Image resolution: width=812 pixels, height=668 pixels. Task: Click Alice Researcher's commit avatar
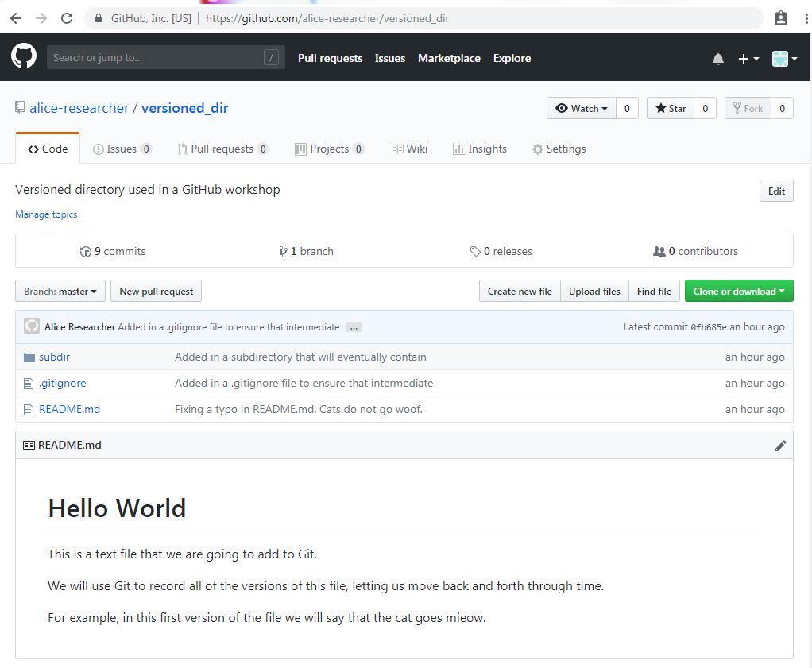[x=32, y=326]
